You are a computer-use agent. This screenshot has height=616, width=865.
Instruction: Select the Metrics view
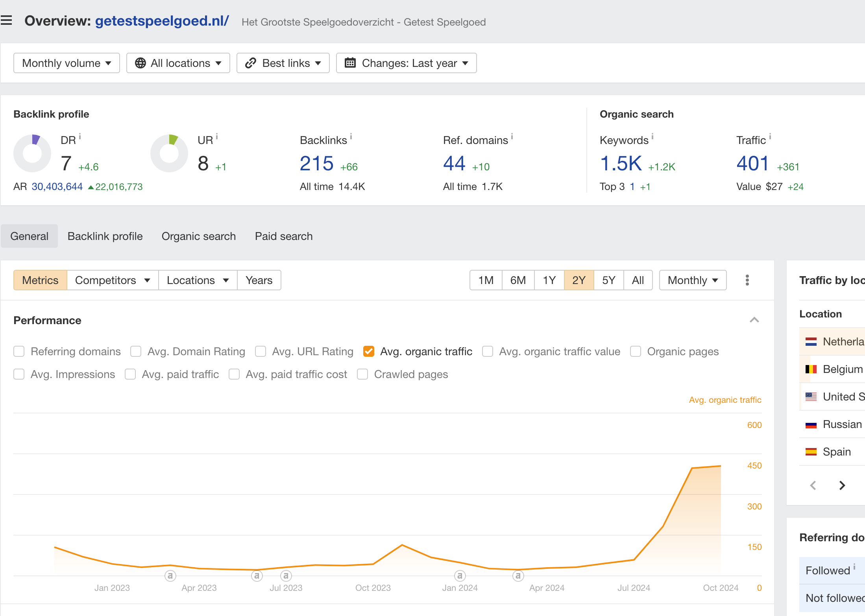tap(40, 280)
